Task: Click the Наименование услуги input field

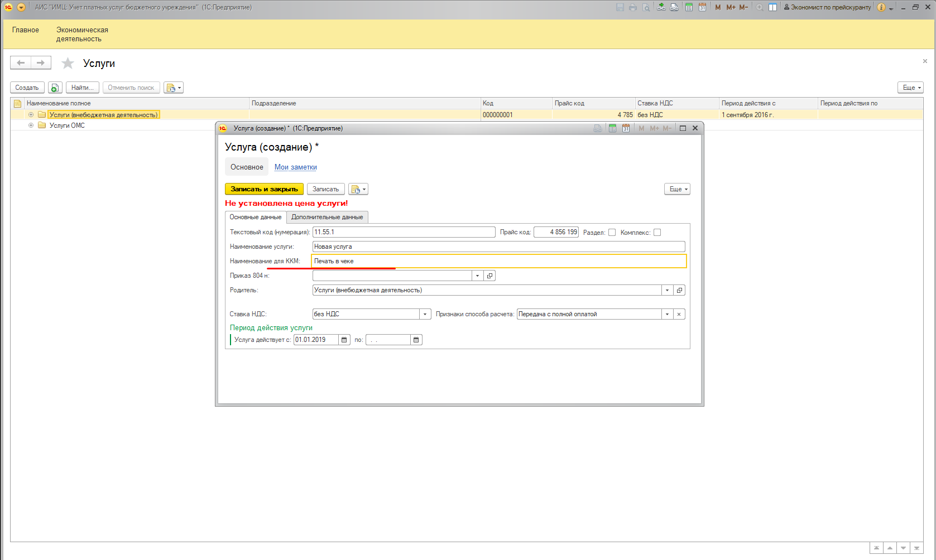Action: coord(498,247)
